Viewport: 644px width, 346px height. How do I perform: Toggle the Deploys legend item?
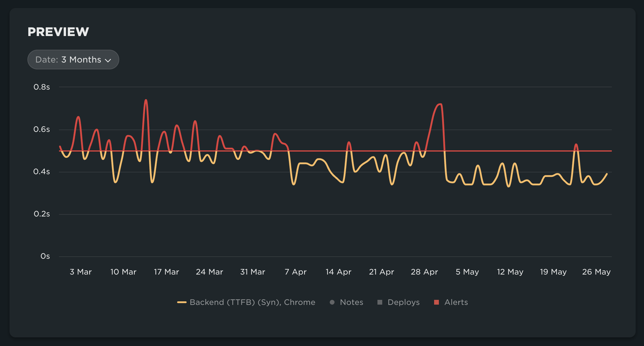click(403, 302)
